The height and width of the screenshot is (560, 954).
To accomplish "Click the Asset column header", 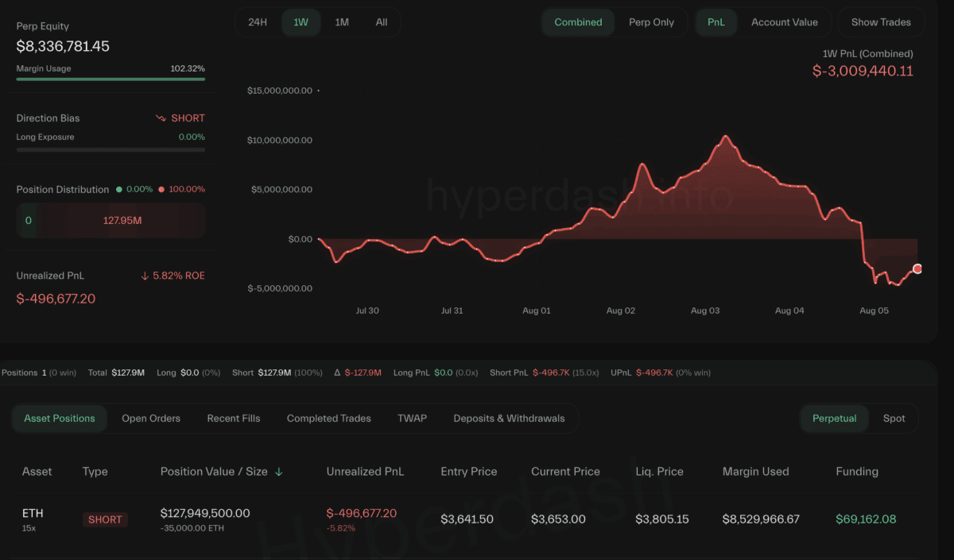I will click(x=37, y=471).
